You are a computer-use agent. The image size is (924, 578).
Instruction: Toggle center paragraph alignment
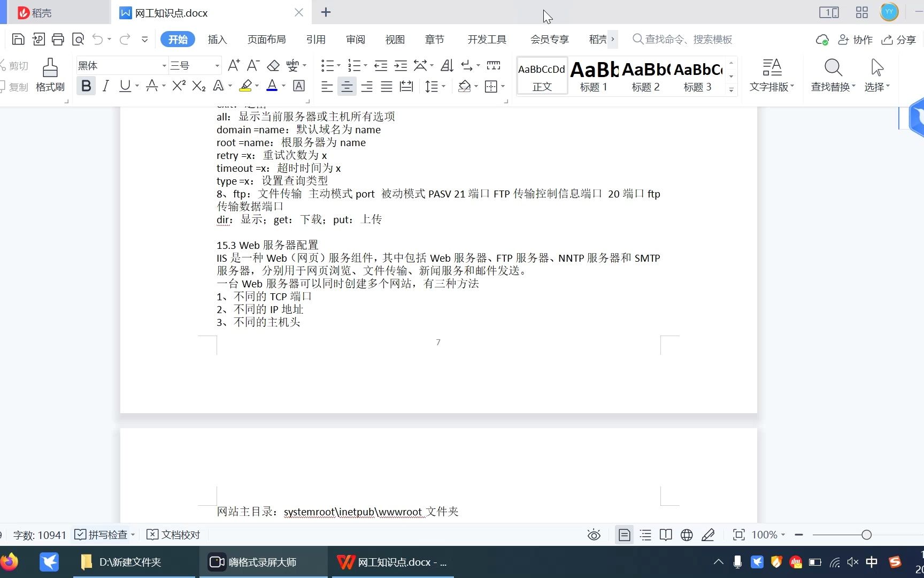pyautogui.click(x=346, y=86)
